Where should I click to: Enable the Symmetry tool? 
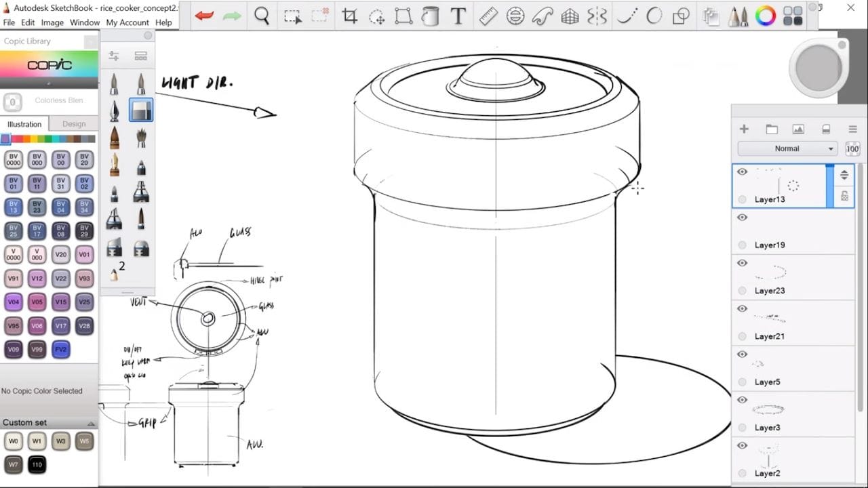click(x=597, y=16)
